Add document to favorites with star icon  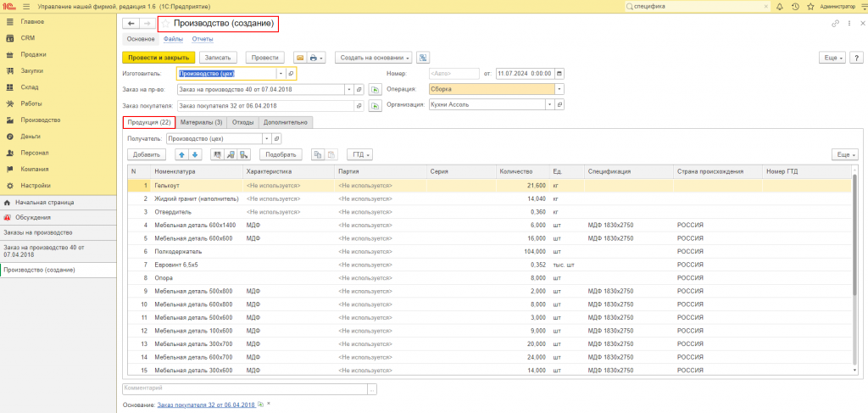[165, 24]
